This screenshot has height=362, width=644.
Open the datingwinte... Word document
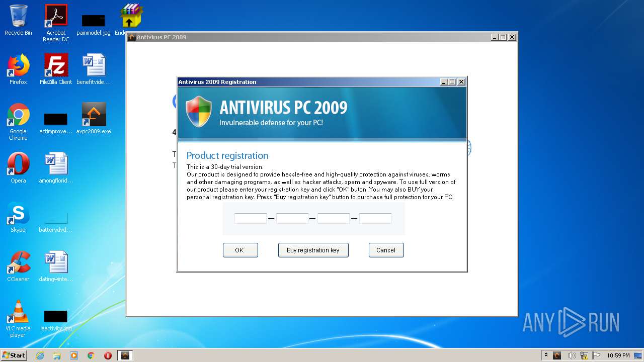pos(56,266)
